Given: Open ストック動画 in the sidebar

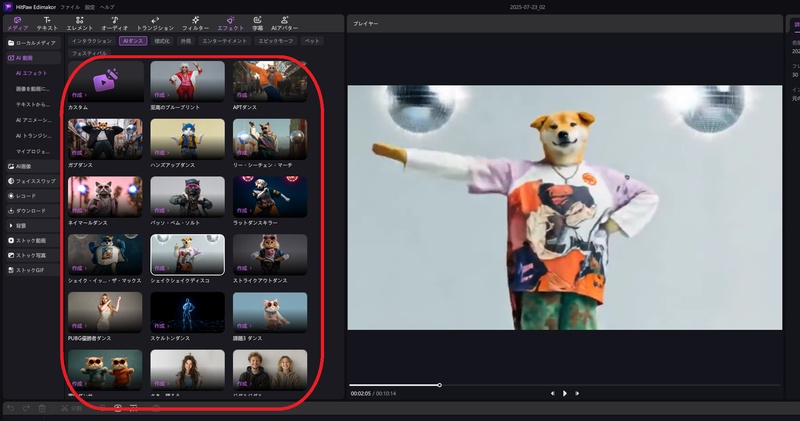Looking at the screenshot, I should click(33, 240).
